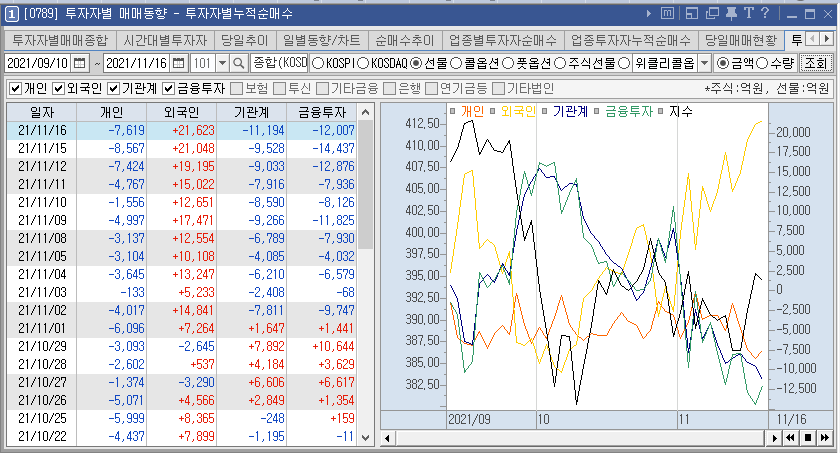Switch to 순매수추이 tab
Viewport: 840px width, 453px height.
(404, 40)
